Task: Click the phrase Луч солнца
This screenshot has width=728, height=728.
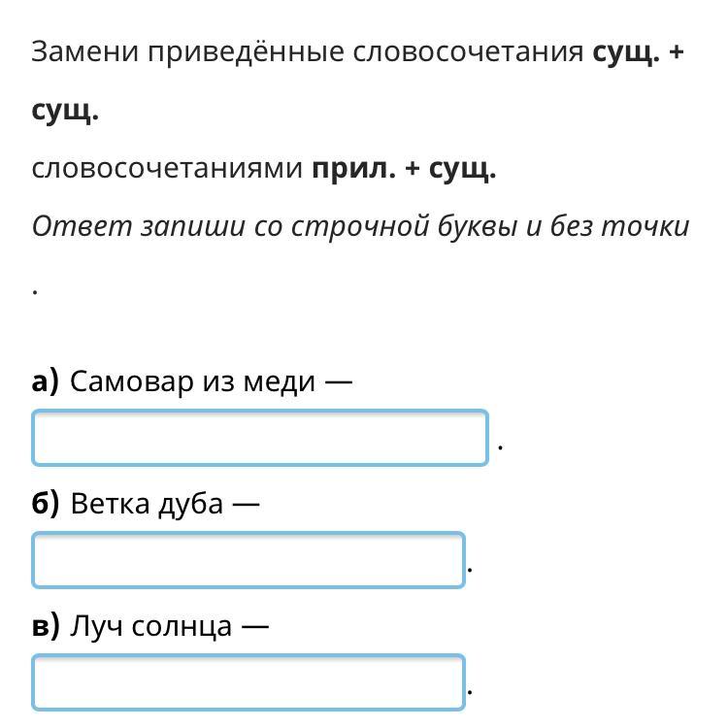Action: [150, 626]
